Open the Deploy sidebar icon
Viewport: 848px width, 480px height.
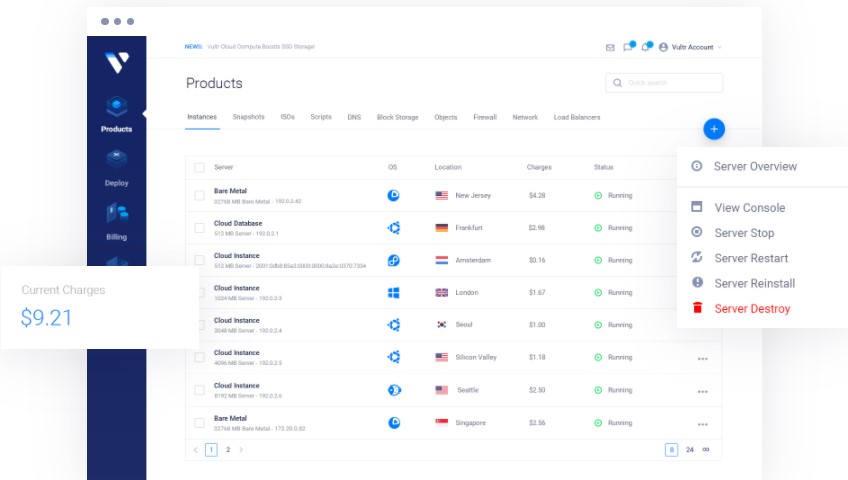[x=116, y=159]
